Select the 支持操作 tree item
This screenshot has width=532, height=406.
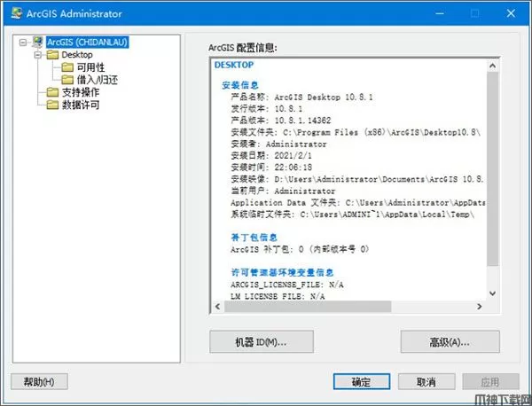pos(81,92)
